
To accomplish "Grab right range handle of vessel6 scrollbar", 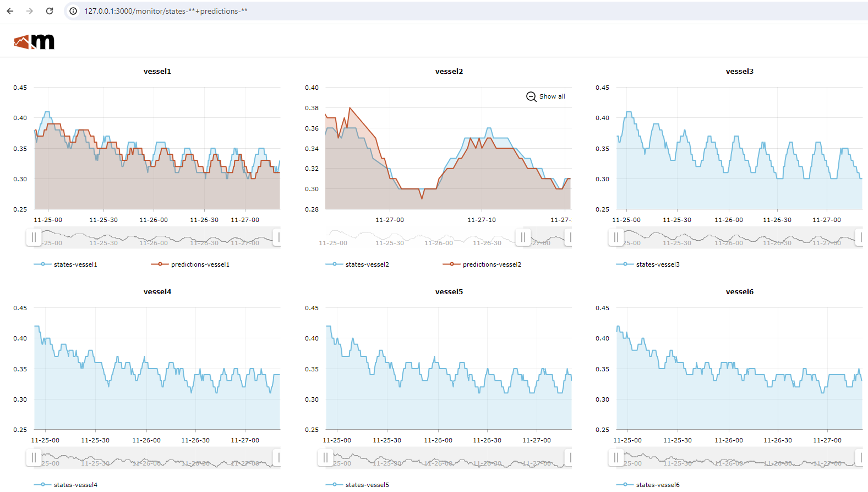I will pos(860,458).
